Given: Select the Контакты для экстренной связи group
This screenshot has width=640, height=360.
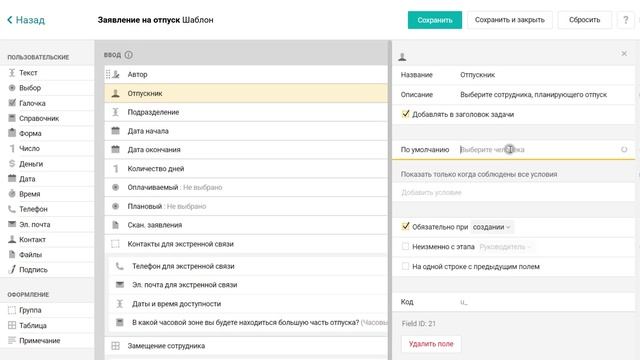Looking at the screenshot, I should click(246, 244).
